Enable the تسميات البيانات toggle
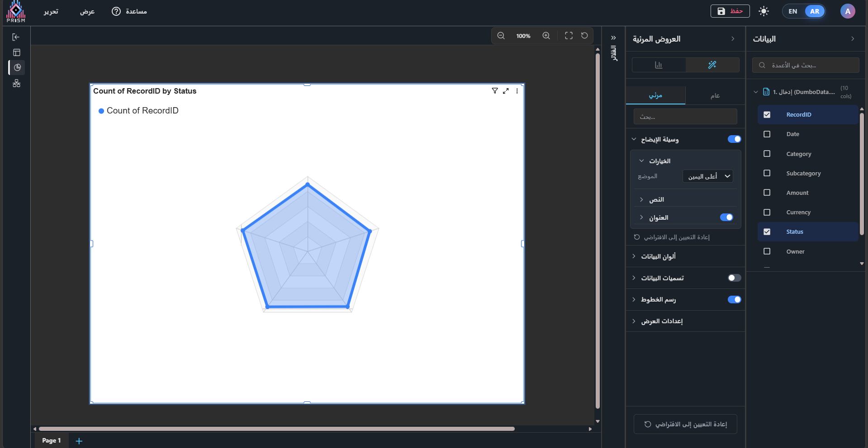The image size is (868, 448). [x=734, y=278]
